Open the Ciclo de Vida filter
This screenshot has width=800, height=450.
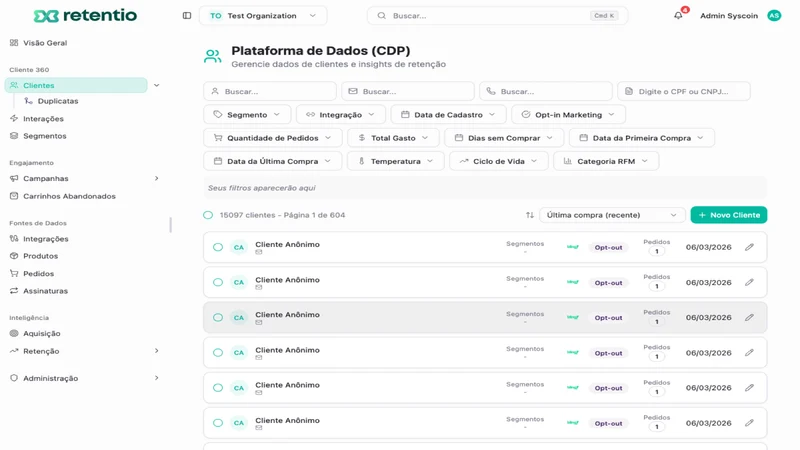[498, 161]
